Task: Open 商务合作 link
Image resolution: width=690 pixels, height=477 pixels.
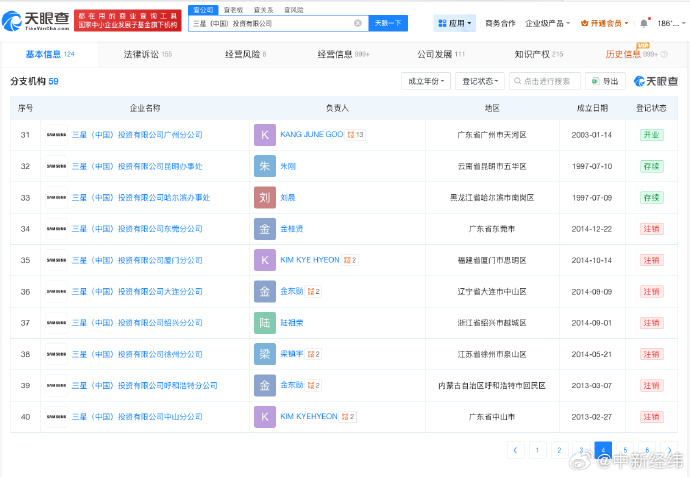Action: [500, 23]
